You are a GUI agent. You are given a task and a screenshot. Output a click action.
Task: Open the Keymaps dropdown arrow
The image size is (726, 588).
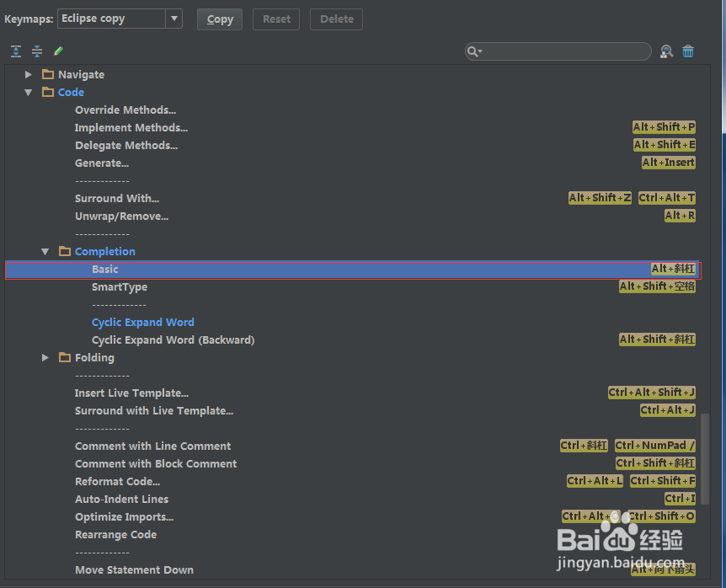click(x=174, y=19)
